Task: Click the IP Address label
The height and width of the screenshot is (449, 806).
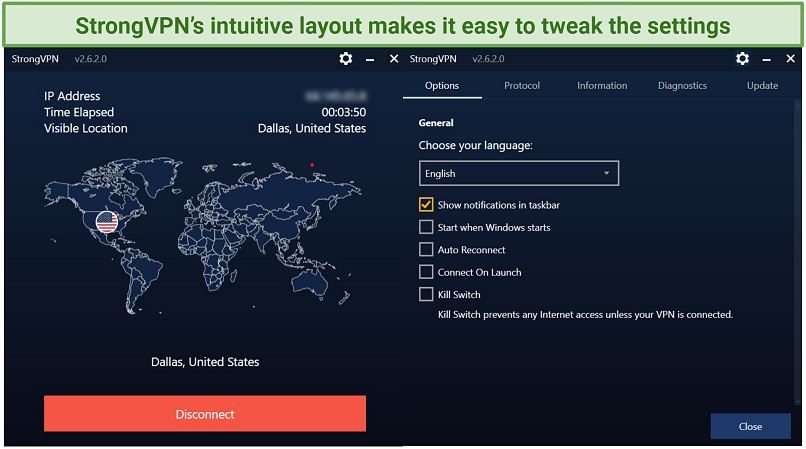Action: click(x=72, y=96)
